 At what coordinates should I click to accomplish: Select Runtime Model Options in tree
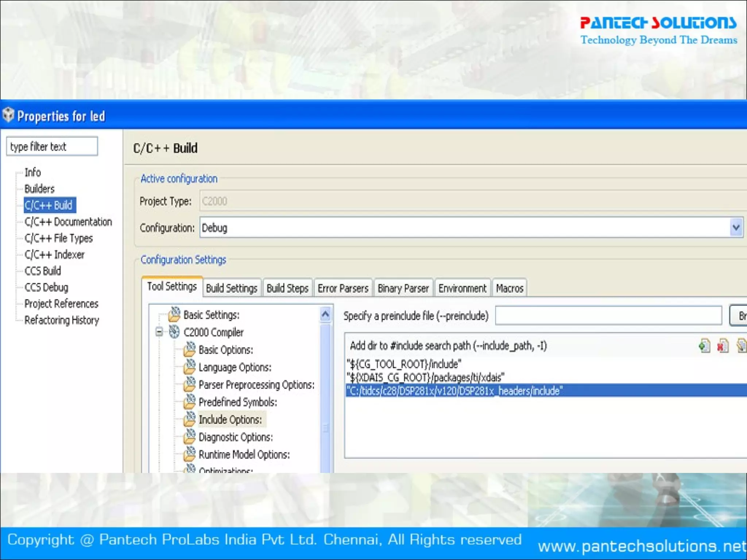pos(244,455)
